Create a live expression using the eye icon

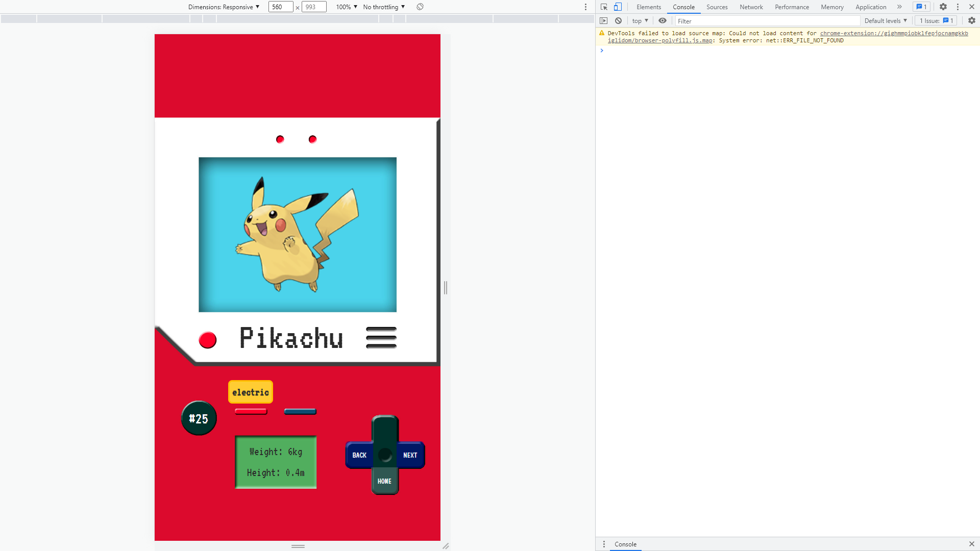[x=662, y=20]
